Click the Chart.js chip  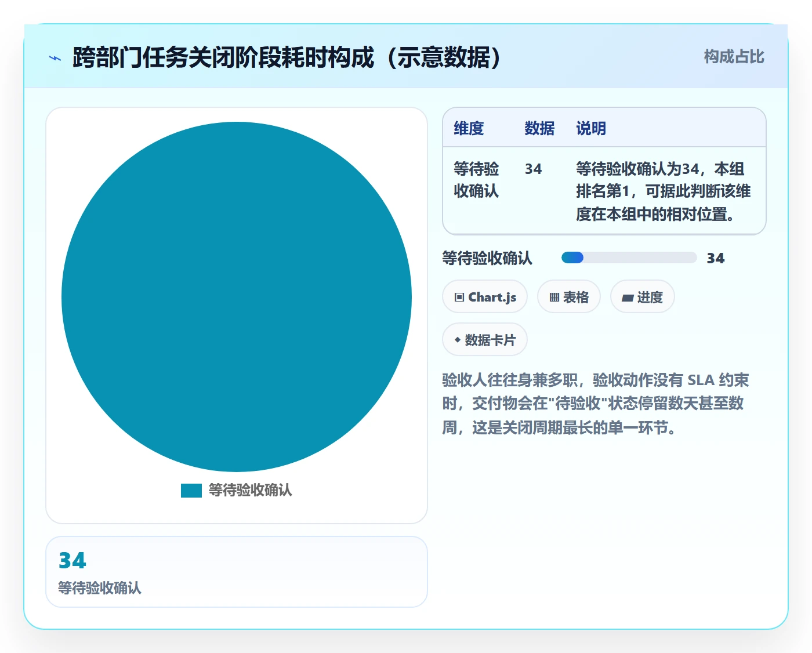[485, 297]
